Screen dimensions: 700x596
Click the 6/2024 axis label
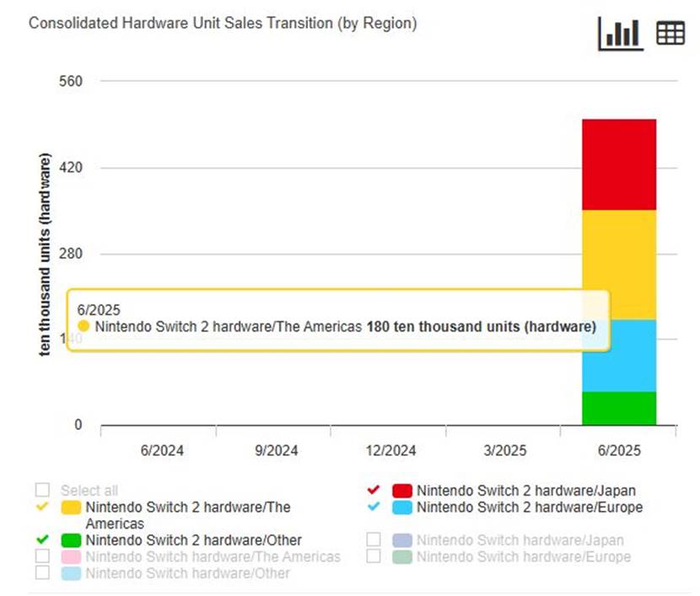(x=162, y=450)
